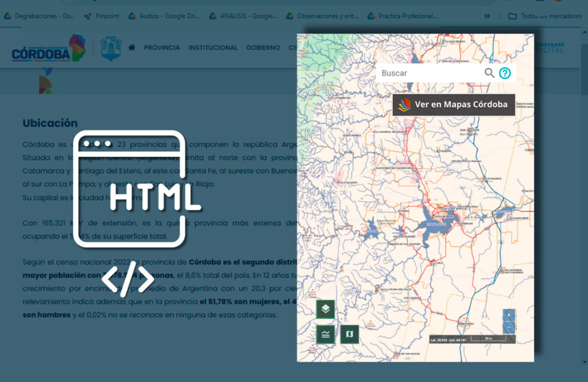
Task: Select the basemap switcher icon
Action: pyautogui.click(x=350, y=334)
